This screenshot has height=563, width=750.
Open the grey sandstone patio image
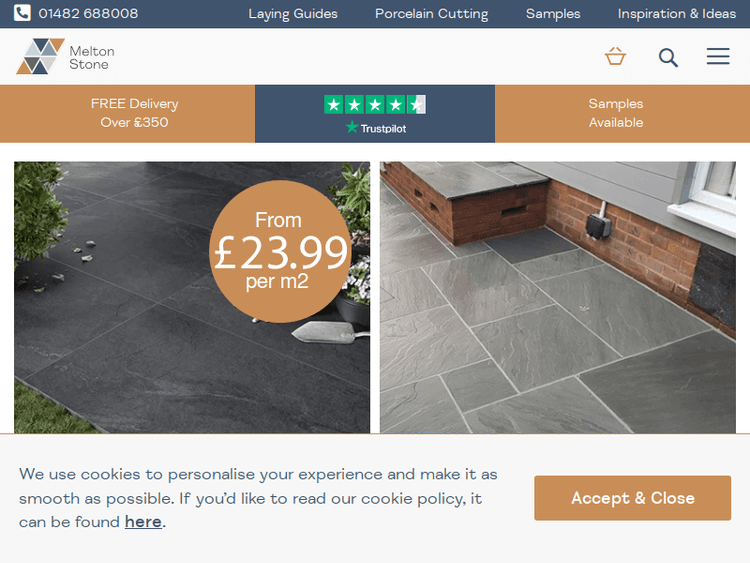point(558,298)
